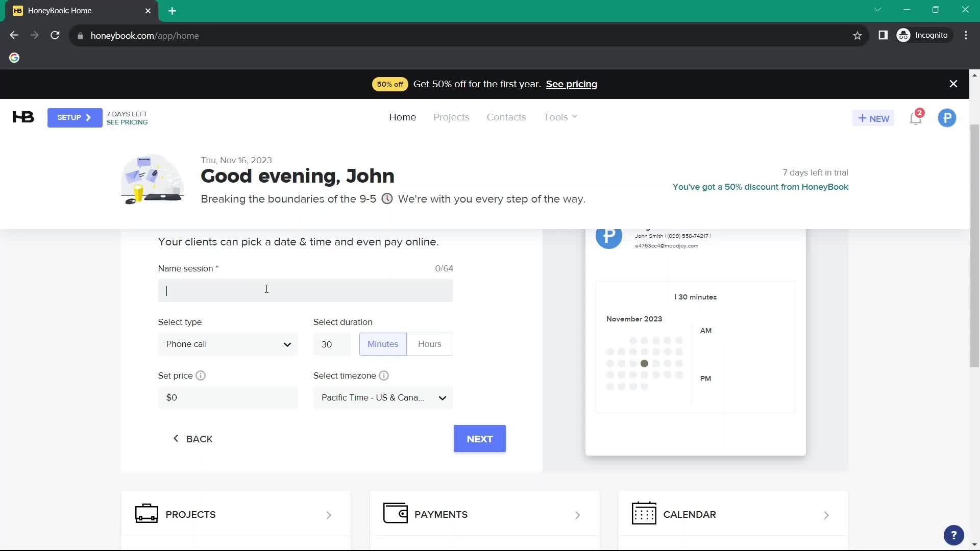Go back in browser history
Viewport: 980px width, 551px height.
[x=14, y=35]
